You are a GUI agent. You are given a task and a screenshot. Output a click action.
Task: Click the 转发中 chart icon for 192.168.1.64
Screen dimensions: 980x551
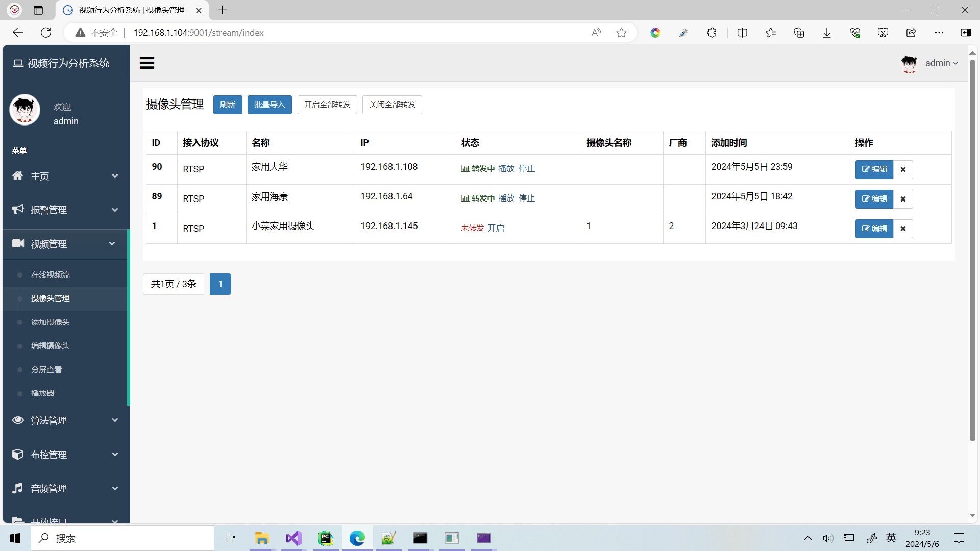[465, 198]
